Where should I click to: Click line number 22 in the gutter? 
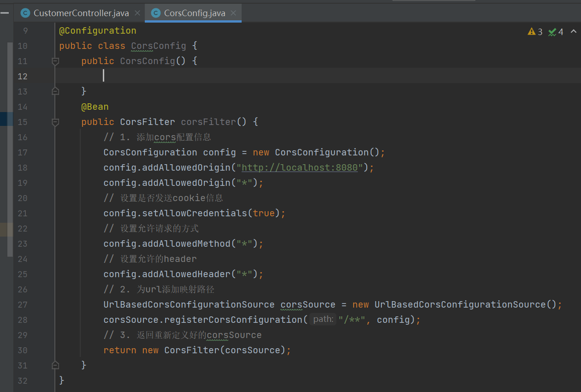23,229
